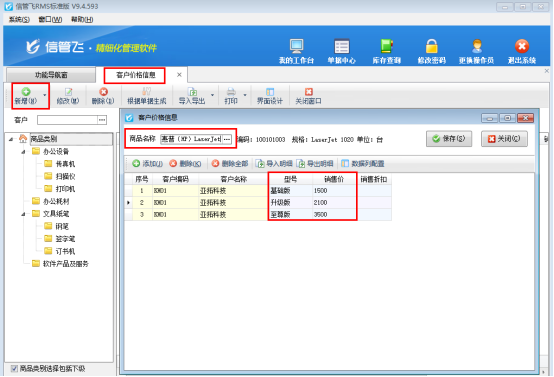Switch to the 功能导航窗 tab
This screenshot has height=377, width=554.
[x=51, y=75]
